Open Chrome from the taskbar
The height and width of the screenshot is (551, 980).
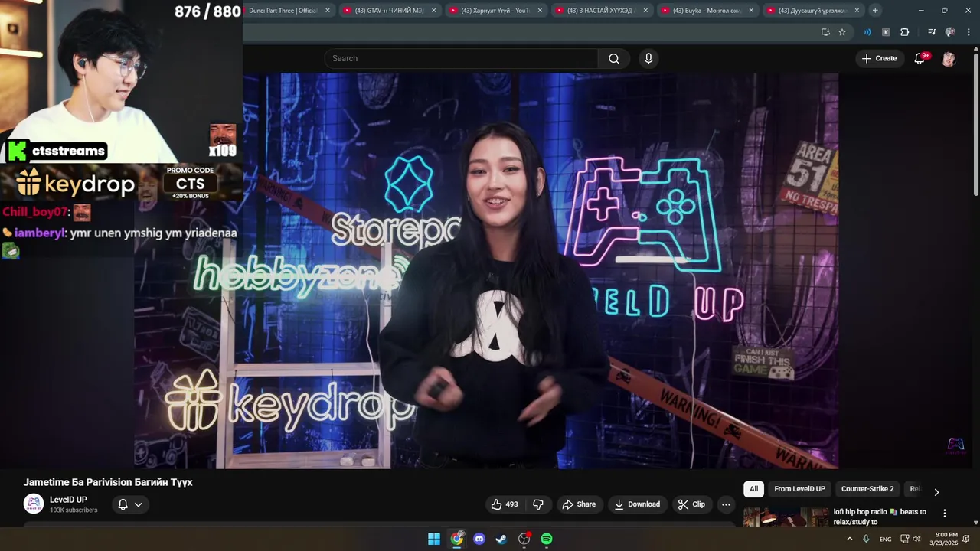457,539
